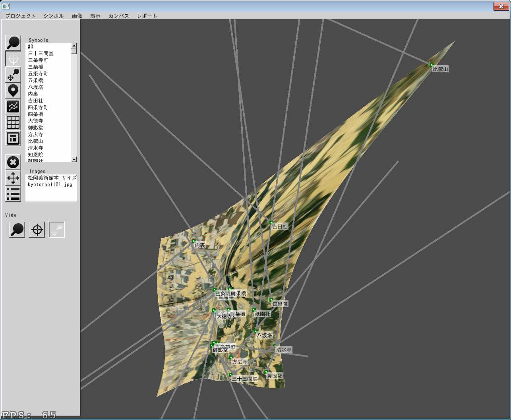Select 三十三間堂 in Symbols list
This screenshot has width=511, height=420.
click(48, 53)
